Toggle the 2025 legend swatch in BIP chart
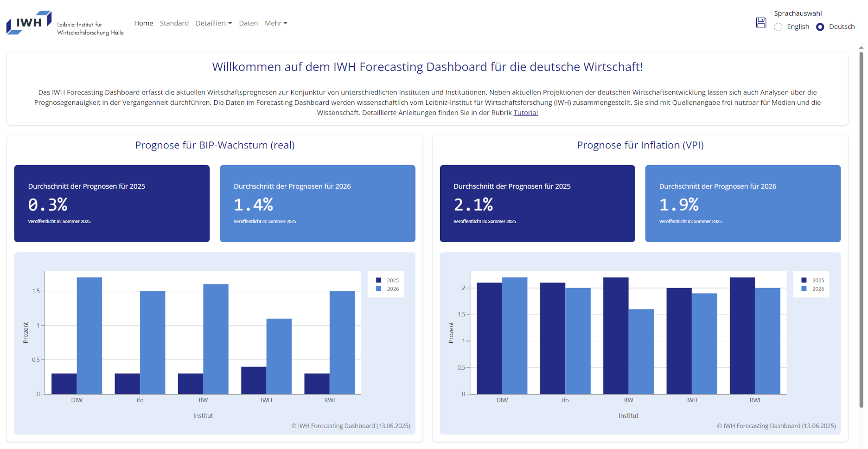This screenshot has height=449, width=868. (x=378, y=280)
